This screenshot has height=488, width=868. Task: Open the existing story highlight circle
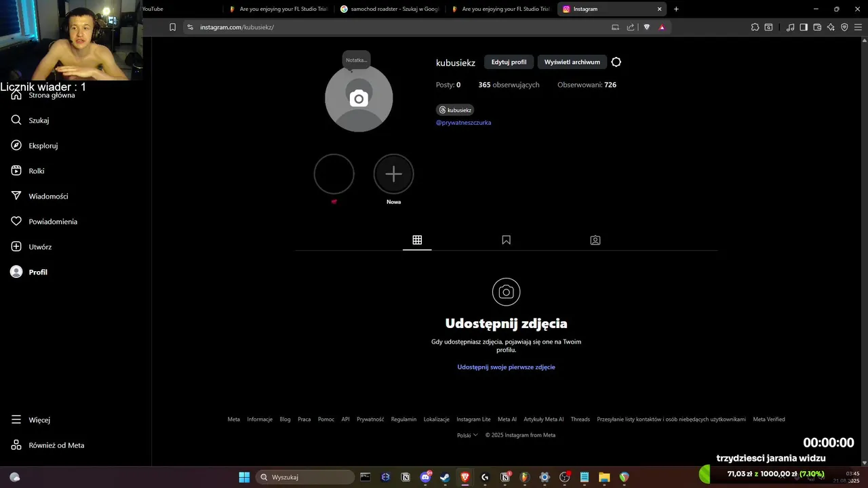[x=334, y=174]
